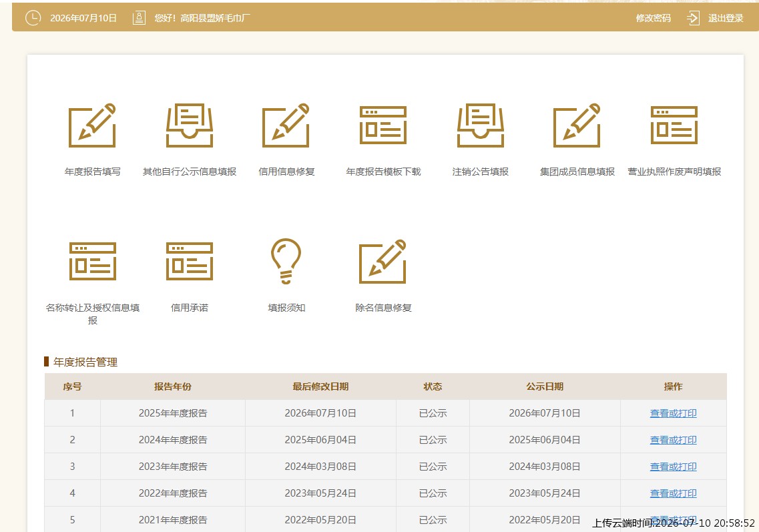Screen dimensions: 759x532
Task: Open 年度报告模板下载 icon
Action: click(383, 125)
